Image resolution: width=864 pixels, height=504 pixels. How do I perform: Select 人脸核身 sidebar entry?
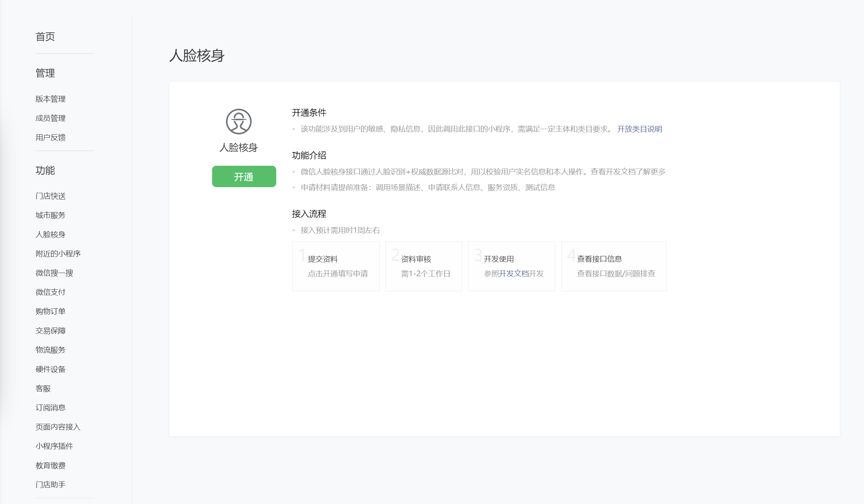[51, 234]
